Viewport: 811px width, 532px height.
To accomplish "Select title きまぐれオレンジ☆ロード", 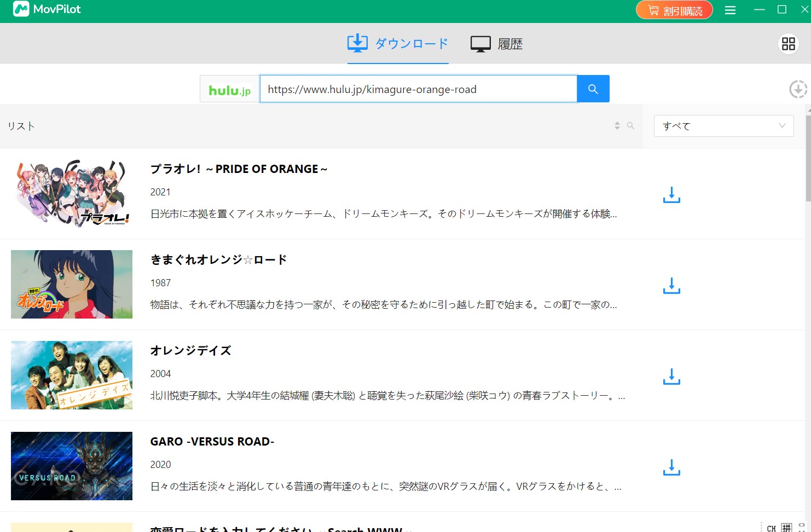I will (219, 260).
